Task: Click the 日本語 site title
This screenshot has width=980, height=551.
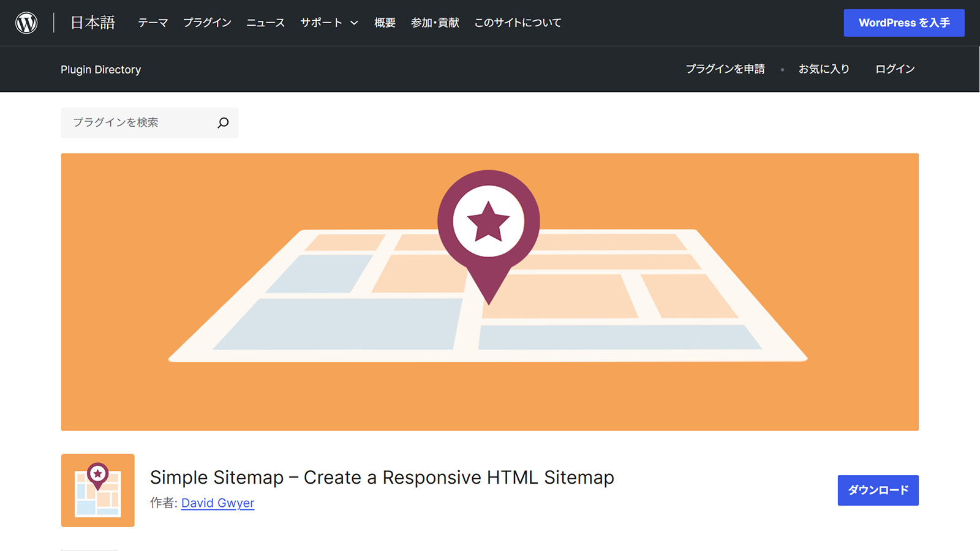Action: 93,23
